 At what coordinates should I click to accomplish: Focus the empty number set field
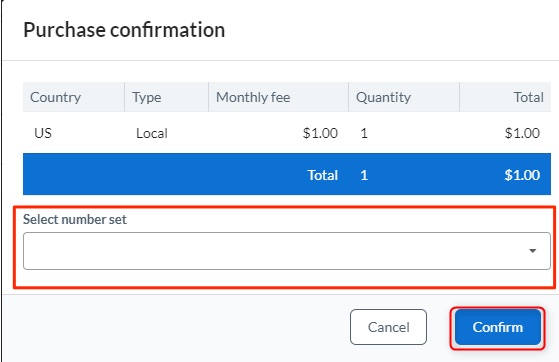287,251
